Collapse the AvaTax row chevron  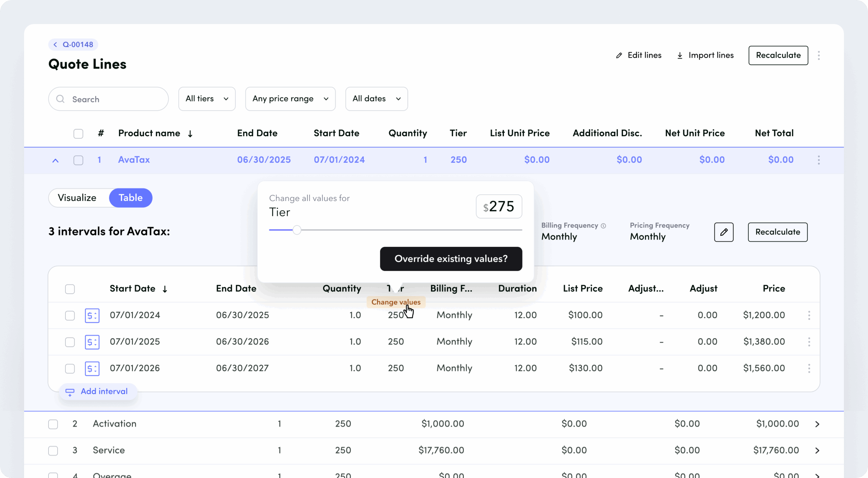[x=55, y=160]
